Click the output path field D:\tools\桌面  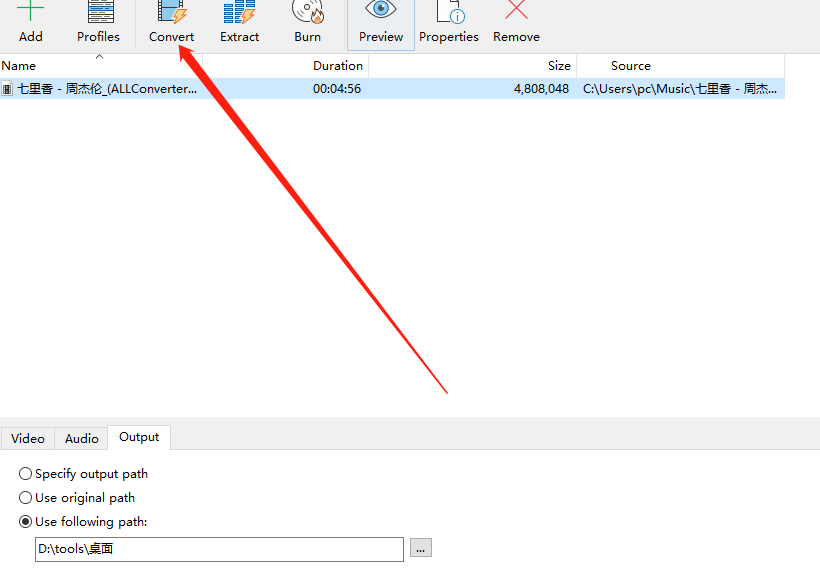219,549
